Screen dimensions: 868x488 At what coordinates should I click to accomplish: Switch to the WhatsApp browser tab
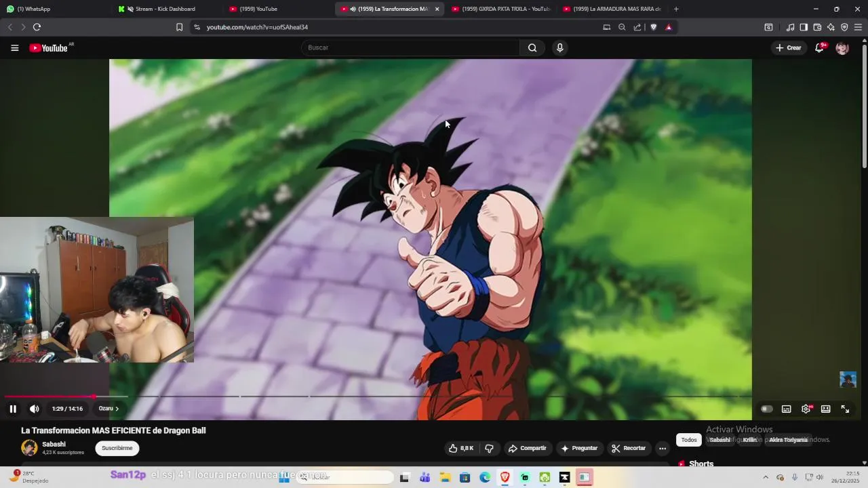(x=54, y=9)
